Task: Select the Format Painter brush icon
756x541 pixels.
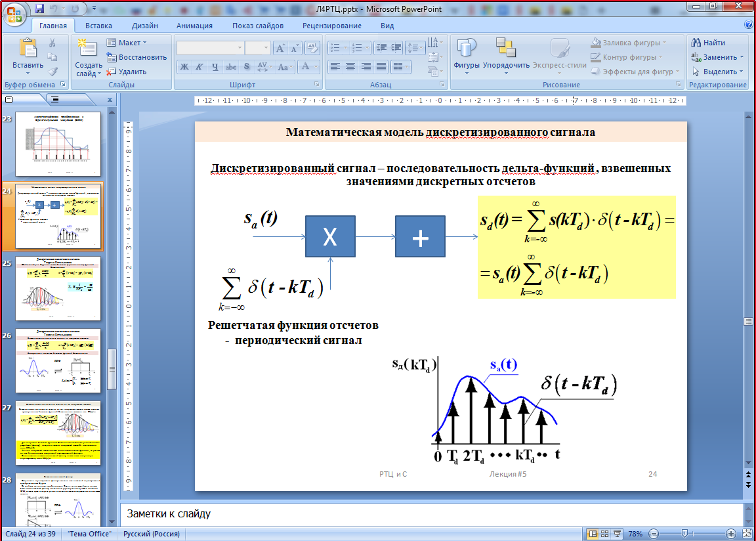Action: (52, 72)
